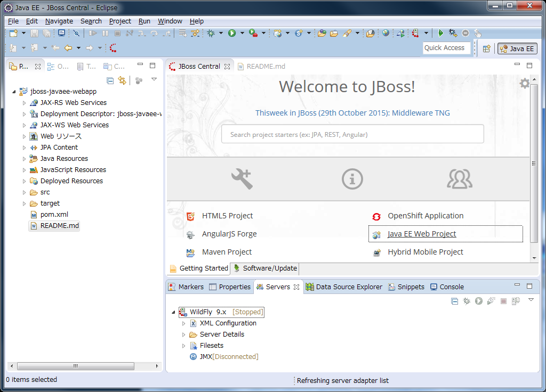
Task: Click the project starters search field
Action: tap(352, 135)
